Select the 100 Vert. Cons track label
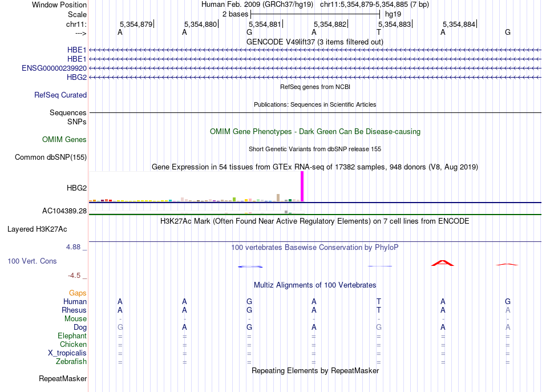 pyautogui.click(x=32, y=261)
